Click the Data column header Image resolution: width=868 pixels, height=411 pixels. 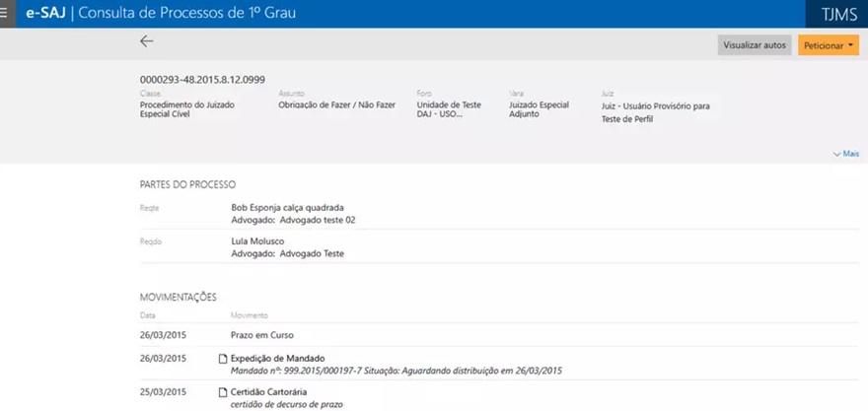coord(147,315)
